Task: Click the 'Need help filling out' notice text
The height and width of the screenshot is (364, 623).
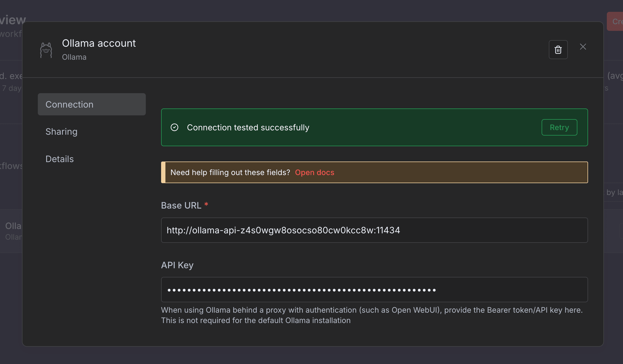Action: (230, 172)
